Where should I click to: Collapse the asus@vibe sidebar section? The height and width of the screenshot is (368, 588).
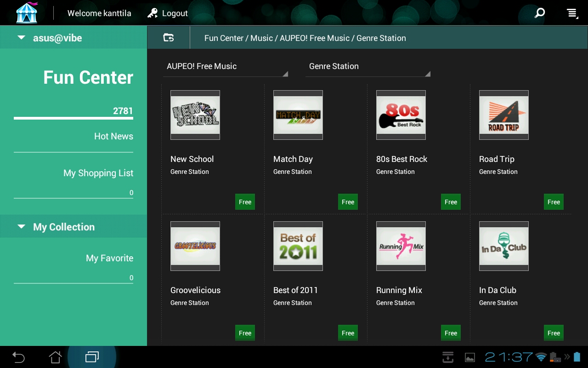click(x=73, y=38)
